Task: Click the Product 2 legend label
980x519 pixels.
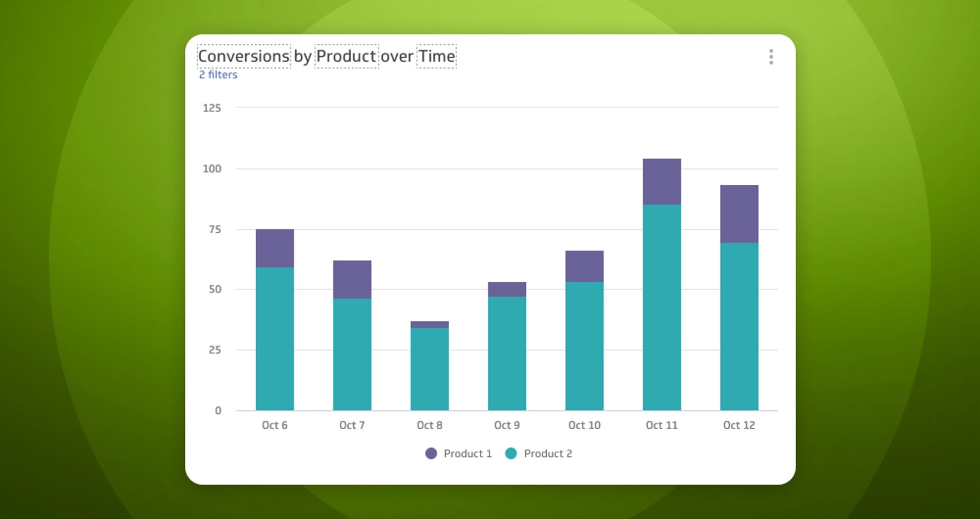Action: coord(548,454)
